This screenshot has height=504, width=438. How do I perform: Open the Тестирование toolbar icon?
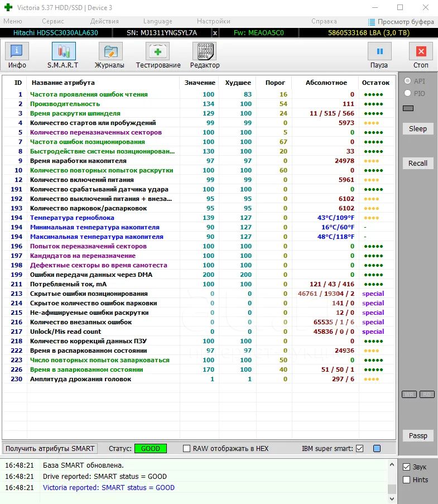[x=157, y=51]
